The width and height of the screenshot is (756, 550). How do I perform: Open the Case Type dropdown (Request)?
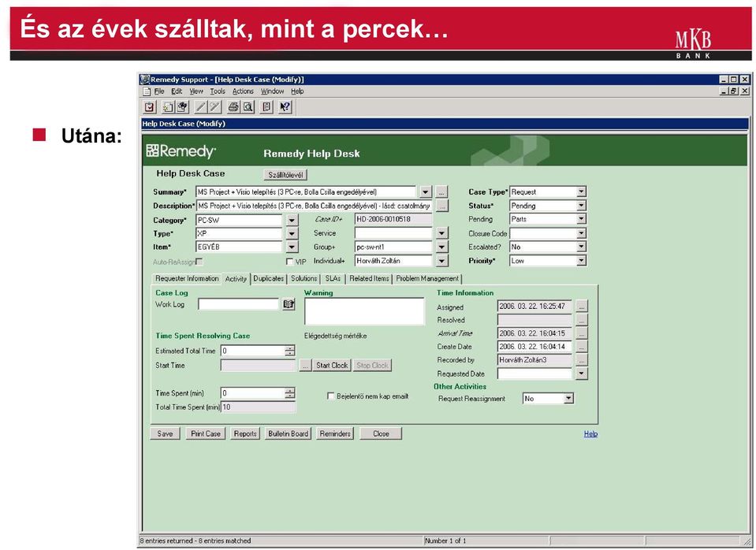pos(582,191)
